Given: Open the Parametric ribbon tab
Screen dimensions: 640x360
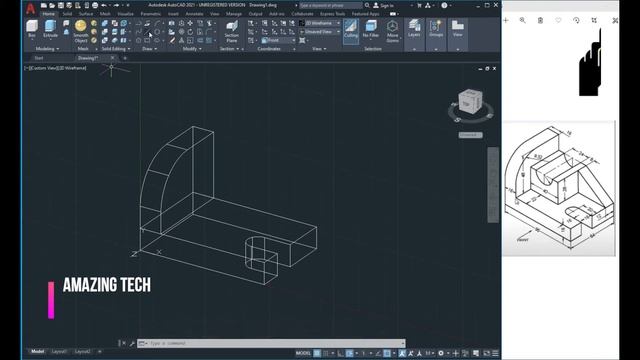Looking at the screenshot, I should click(151, 14).
